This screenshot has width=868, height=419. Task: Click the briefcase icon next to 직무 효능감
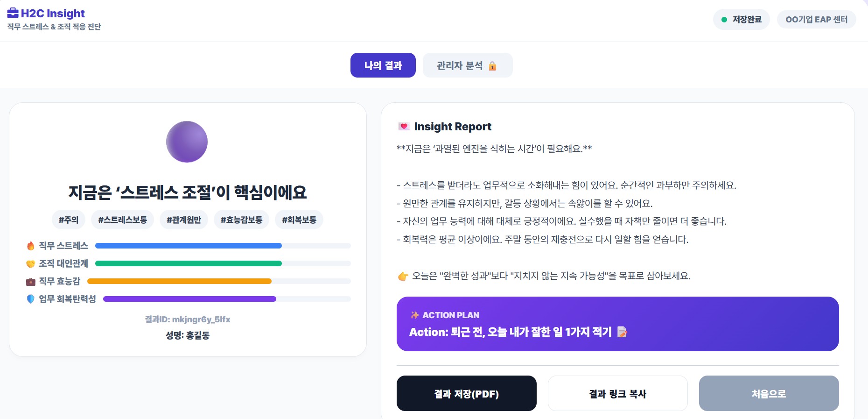[30, 281]
